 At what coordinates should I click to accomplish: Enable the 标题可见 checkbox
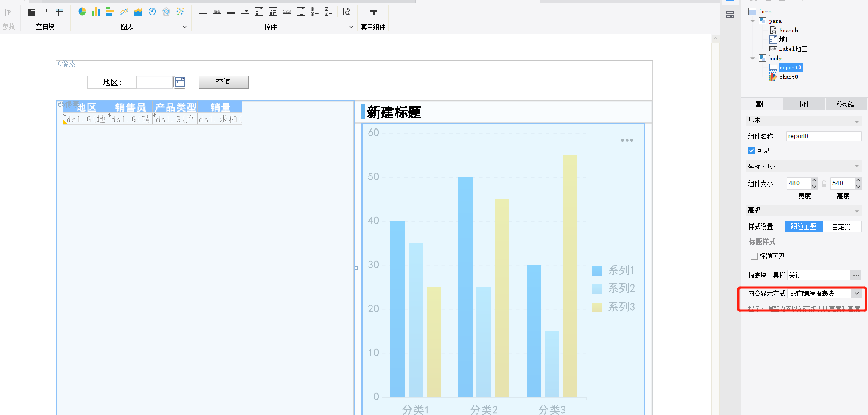pos(754,256)
